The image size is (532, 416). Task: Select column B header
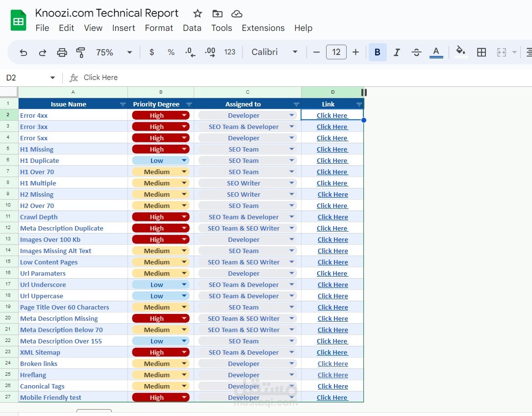click(161, 92)
